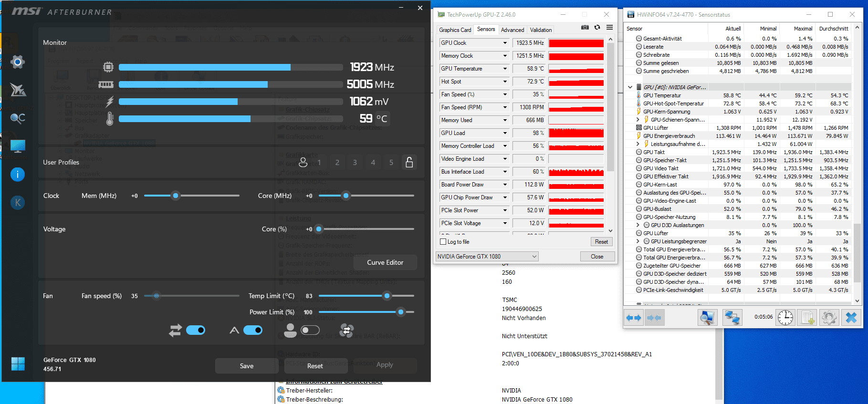The image size is (868, 404).
Task: Open the GPU-Z hamburger menu icon
Action: pyautogui.click(x=609, y=28)
